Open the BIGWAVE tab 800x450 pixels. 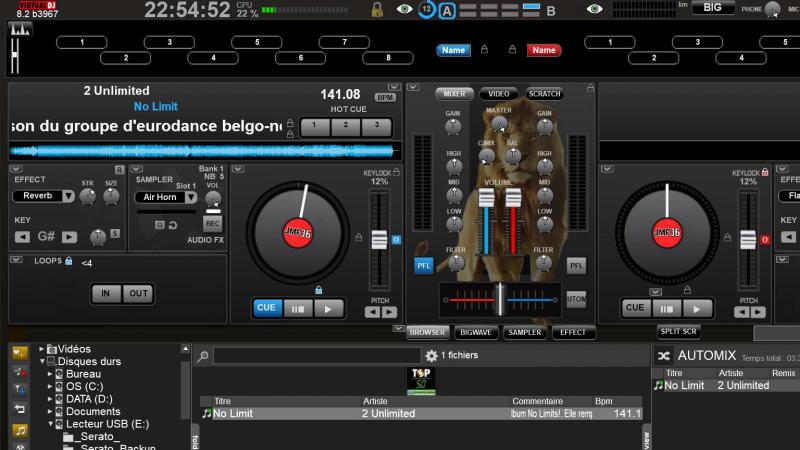click(476, 333)
